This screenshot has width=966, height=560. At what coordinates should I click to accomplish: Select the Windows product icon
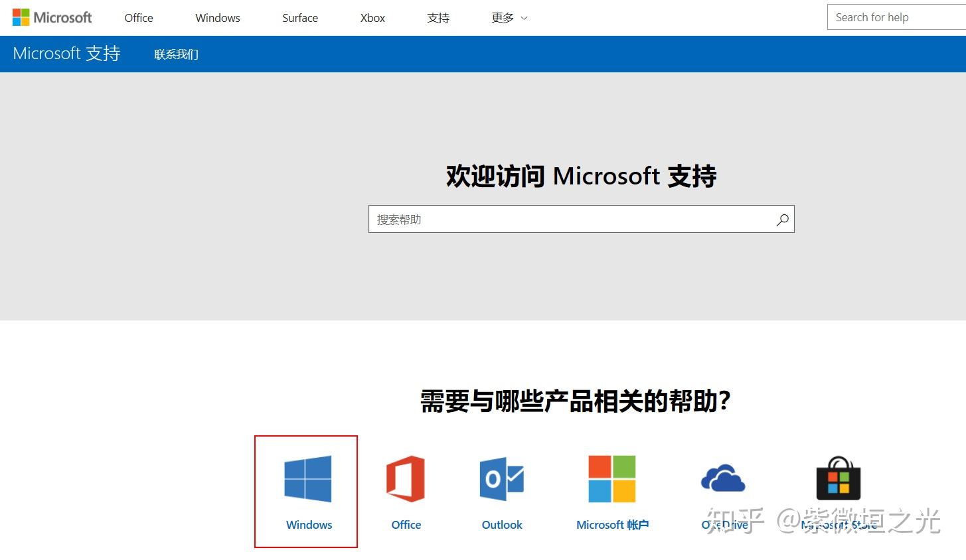(x=307, y=479)
